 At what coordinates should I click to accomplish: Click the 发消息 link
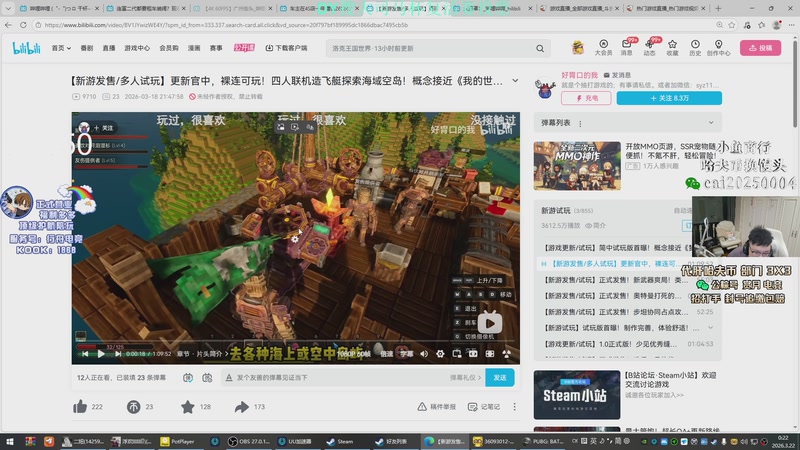(x=617, y=75)
